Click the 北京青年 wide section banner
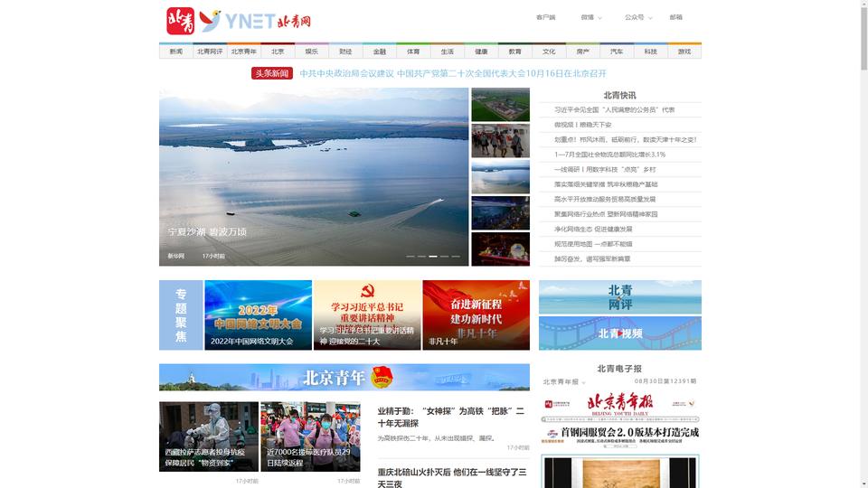868x488 pixels. click(x=344, y=378)
